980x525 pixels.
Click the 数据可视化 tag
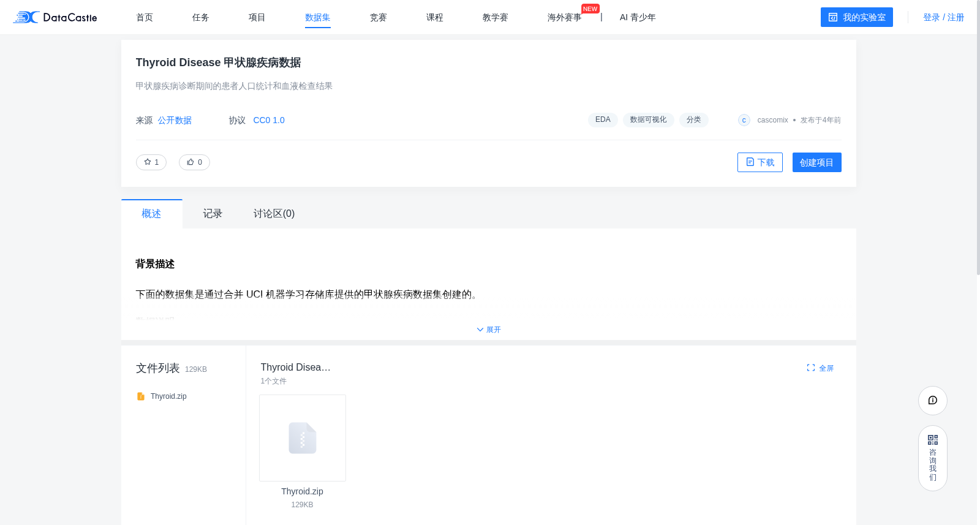pyautogui.click(x=649, y=120)
